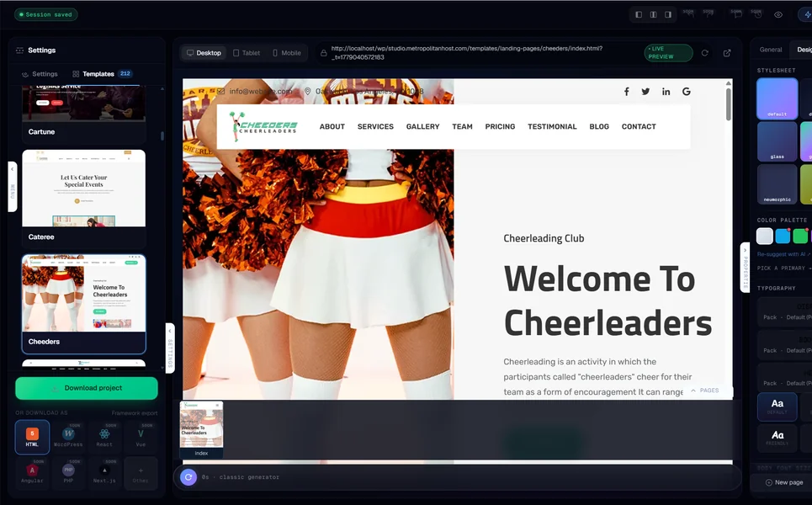Open PRICING in preview navigation
Image resolution: width=812 pixels, height=505 pixels.
500,126
